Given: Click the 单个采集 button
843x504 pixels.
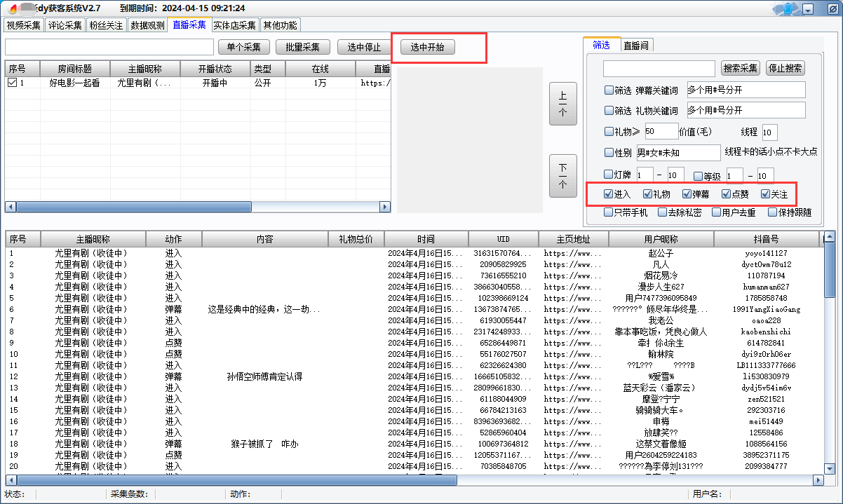Looking at the screenshot, I should tap(244, 47).
